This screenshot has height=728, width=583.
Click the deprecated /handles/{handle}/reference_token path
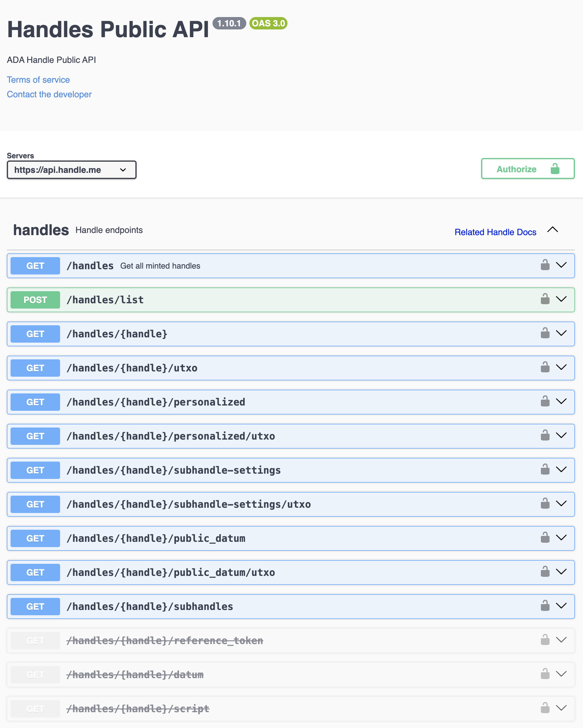tap(165, 641)
